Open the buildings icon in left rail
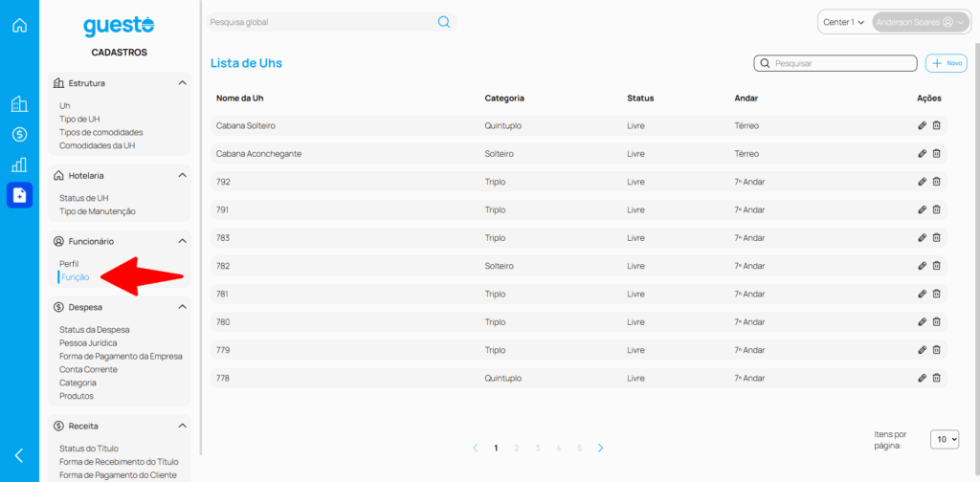This screenshot has width=980, height=482. pos(19,104)
